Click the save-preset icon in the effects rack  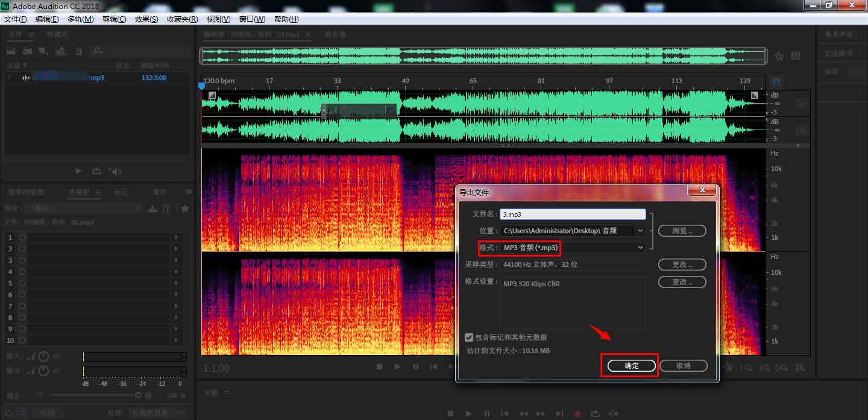(x=153, y=208)
